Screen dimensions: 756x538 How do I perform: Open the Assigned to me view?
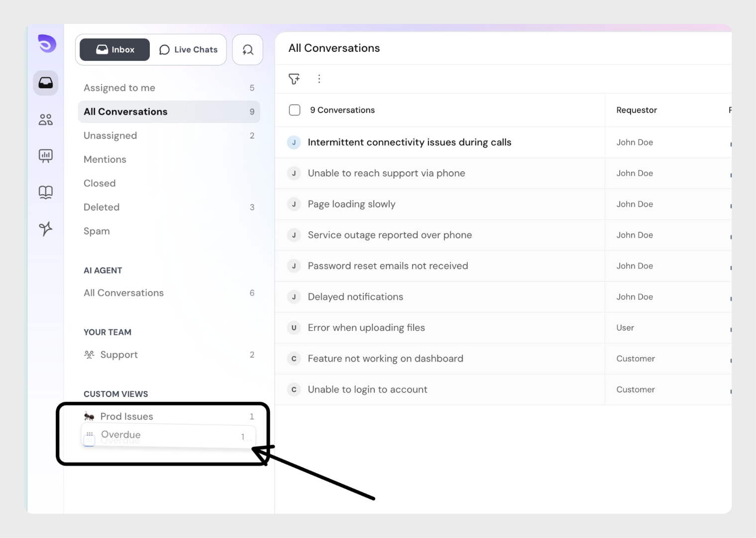(x=119, y=88)
